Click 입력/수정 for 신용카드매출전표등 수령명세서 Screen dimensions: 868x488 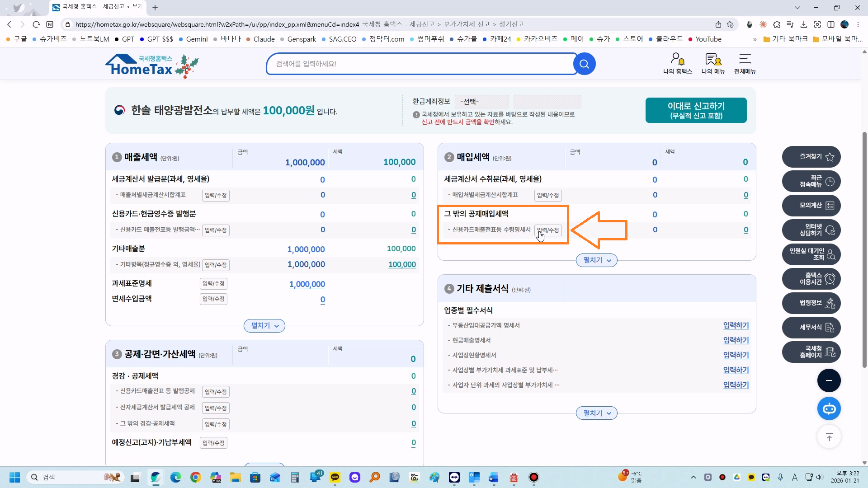click(x=548, y=230)
